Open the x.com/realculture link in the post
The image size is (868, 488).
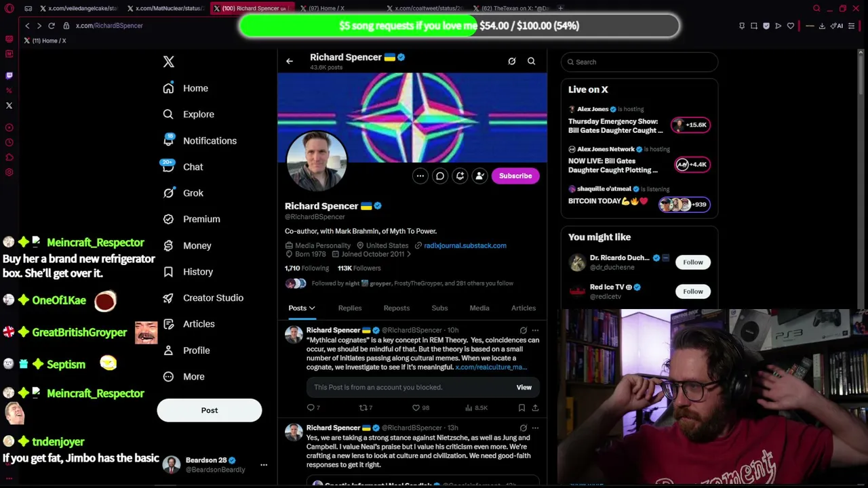click(491, 367)
